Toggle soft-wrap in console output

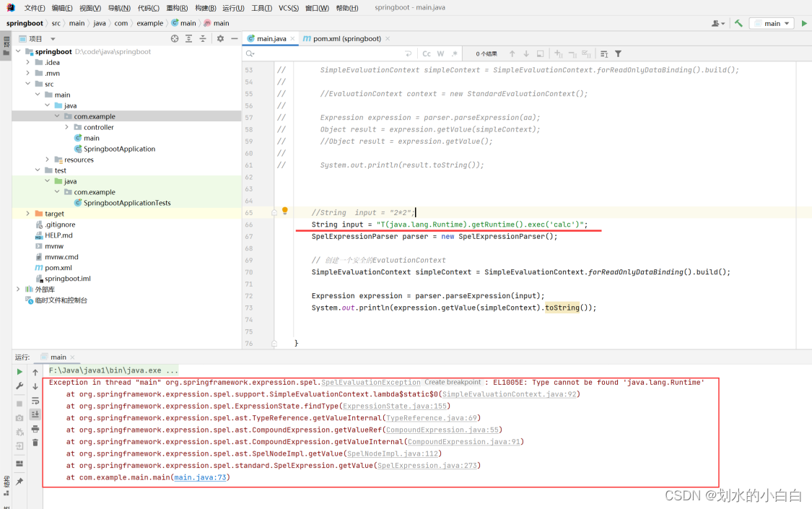pyautogui.click(x=35, y=400)
